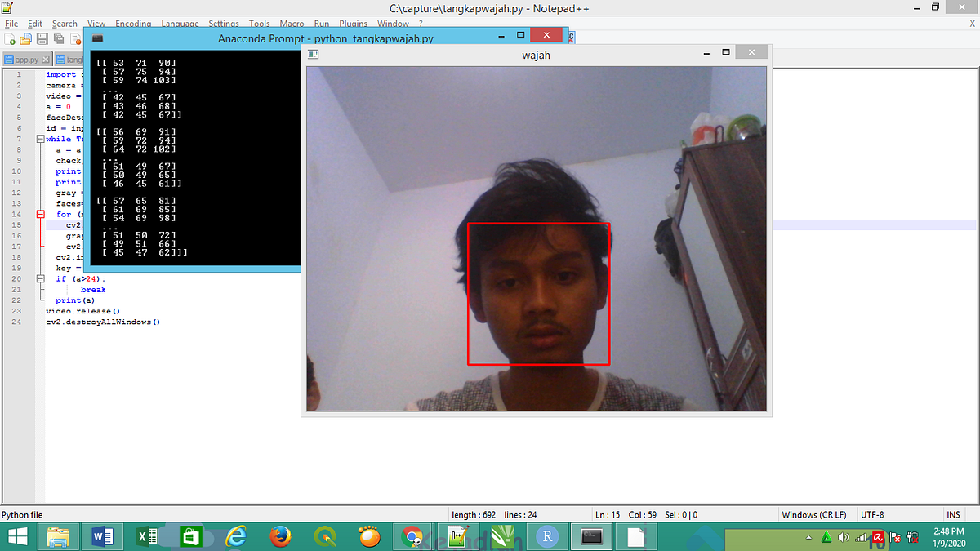980x551 pixels.
Task: Open Avast from the system tray
Action: pos(878,536)
